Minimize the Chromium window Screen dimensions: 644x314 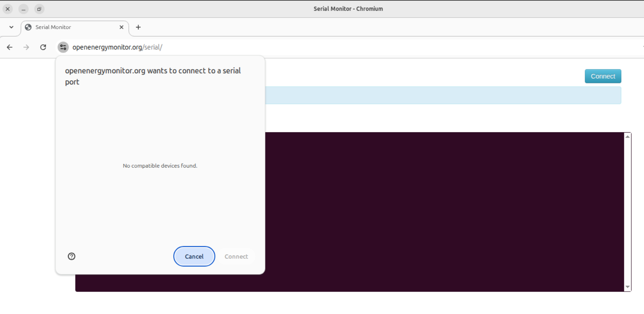(24, 9)
